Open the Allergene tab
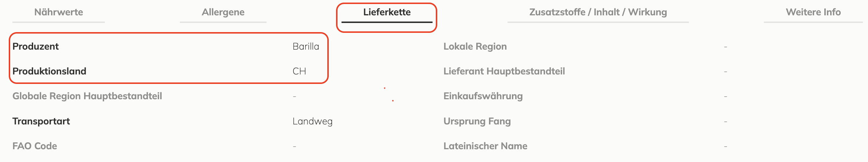 point(223,12)
